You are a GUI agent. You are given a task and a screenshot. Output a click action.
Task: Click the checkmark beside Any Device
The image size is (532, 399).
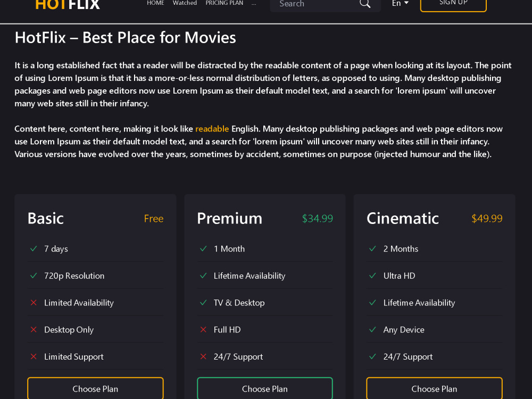(x=372, y=329)
